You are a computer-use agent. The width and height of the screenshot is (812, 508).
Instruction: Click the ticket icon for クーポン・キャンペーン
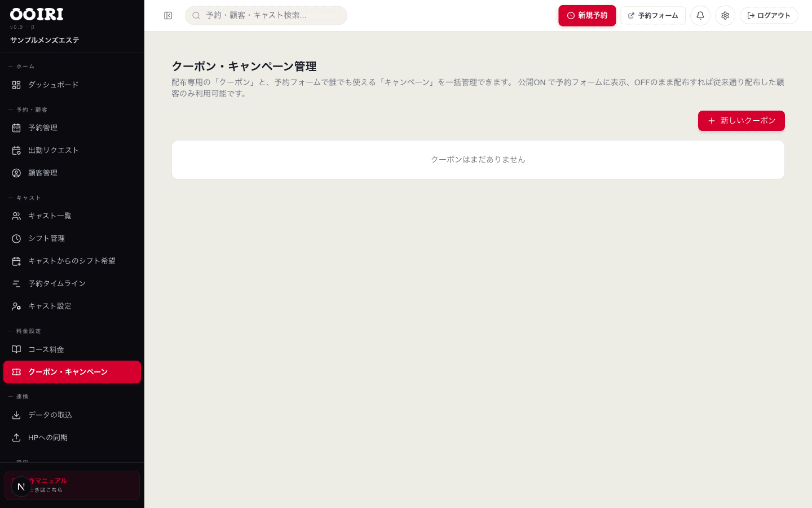(16, 372)
